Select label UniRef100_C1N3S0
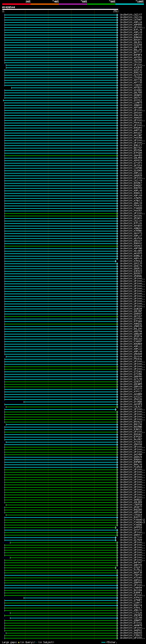The height and width of the screenshot is (644, 146). tap(131, 85)
